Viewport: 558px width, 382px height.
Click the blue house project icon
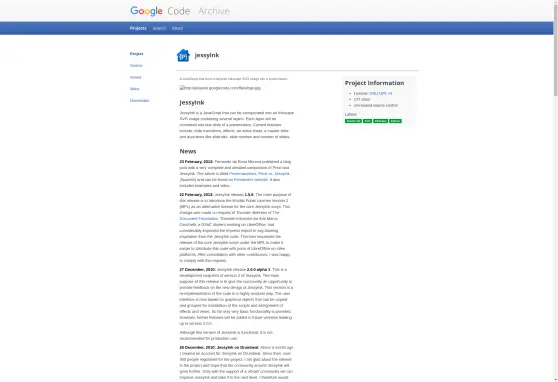pos(183,55)
